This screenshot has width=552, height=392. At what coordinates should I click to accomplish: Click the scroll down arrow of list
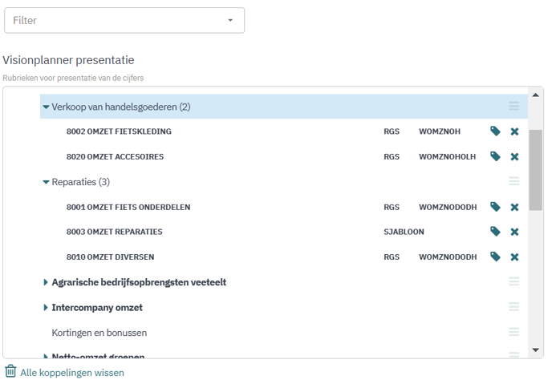pyautogui.click(x=536, y=350)
